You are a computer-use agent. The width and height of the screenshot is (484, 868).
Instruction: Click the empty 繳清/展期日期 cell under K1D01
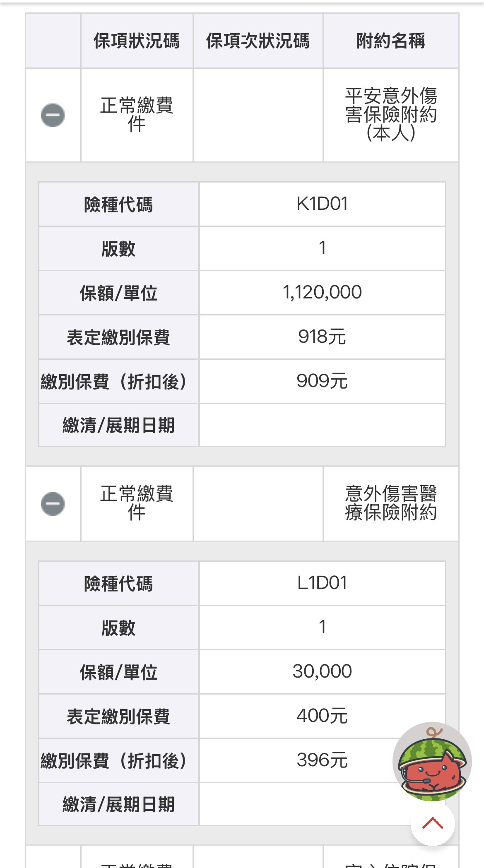click(322, 425)
